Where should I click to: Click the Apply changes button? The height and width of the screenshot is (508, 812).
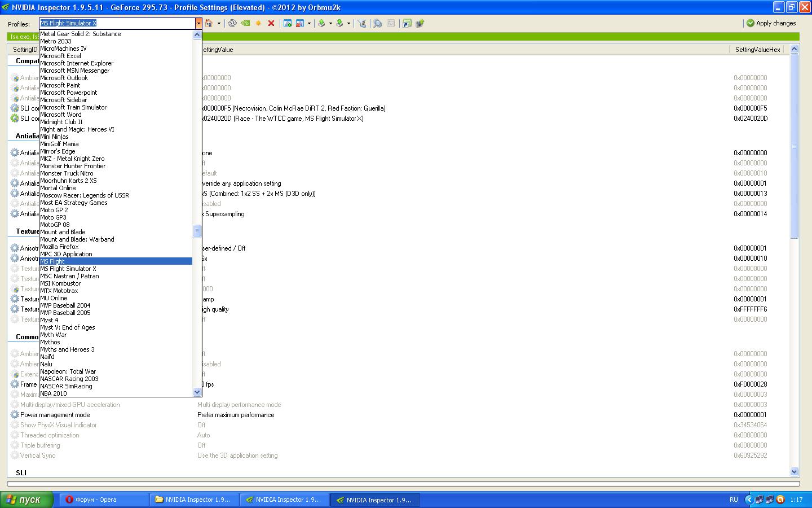click(771, 23)
